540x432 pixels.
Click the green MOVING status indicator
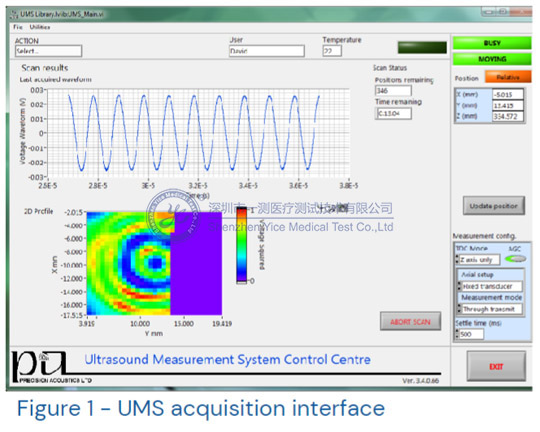click(x=492, y=59)
